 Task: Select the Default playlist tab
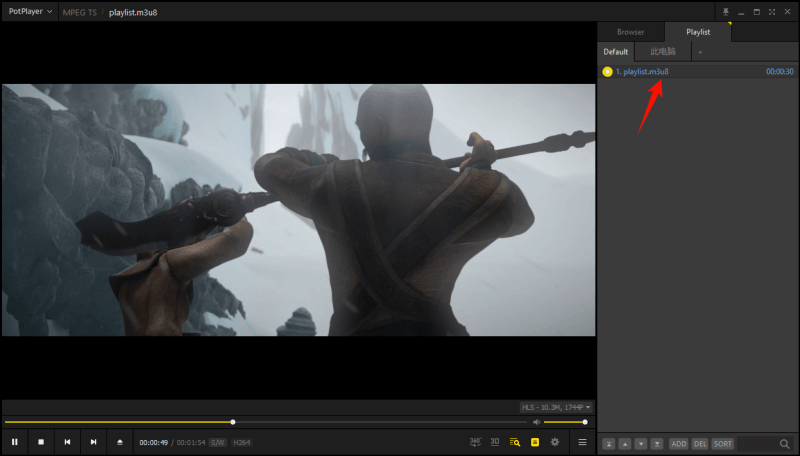click(x=616, y=52)
